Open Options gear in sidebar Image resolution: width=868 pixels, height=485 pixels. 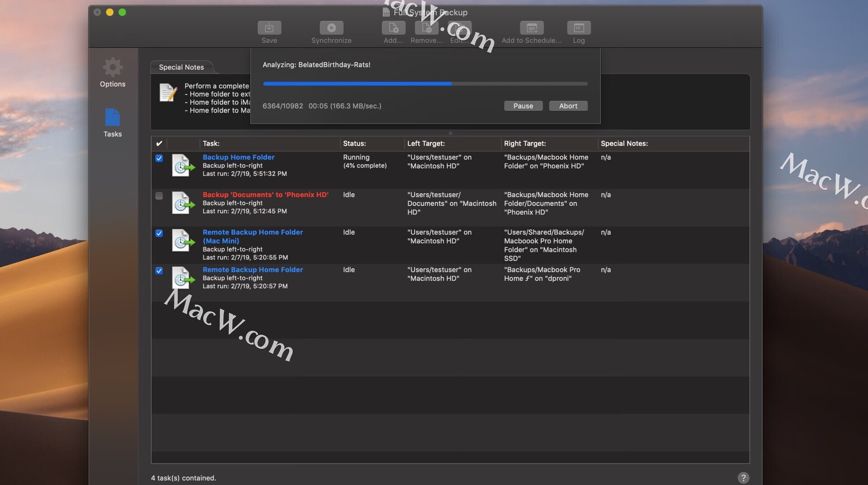113,68
